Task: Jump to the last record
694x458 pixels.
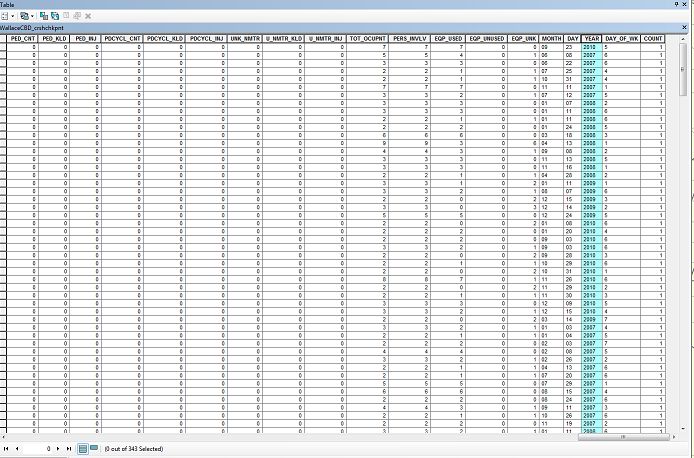Action: [x=69, y=449]
